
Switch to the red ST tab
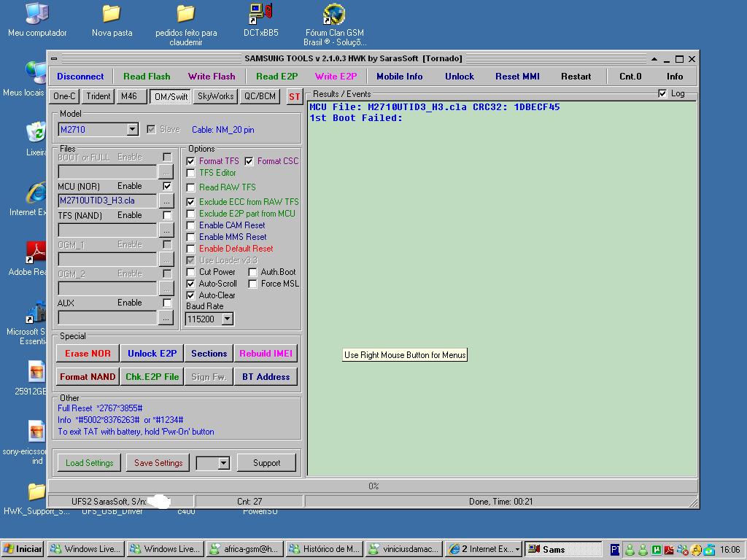click(x=295, y=97)
